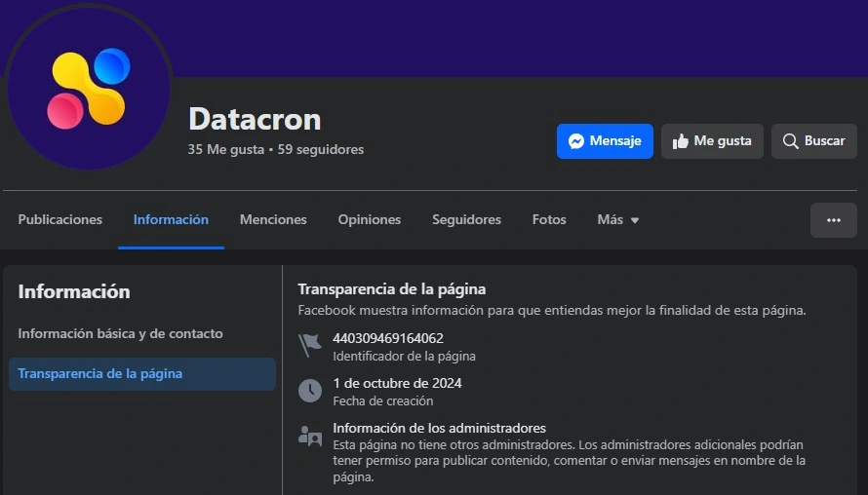Like the page with Me gusta

712,141
